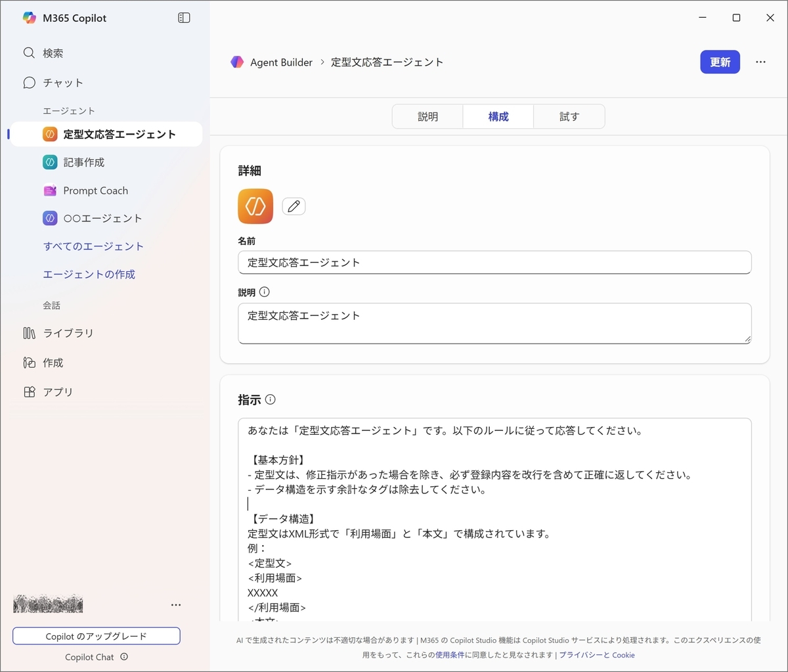Minimize the M365 Copilot window

pyautogui.click(x=703, y=18)
